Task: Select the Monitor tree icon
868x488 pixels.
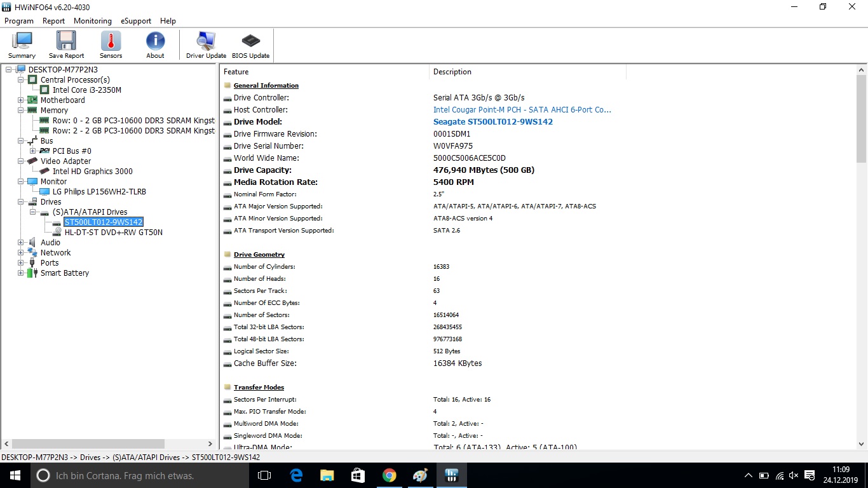Action: point(32,182)
